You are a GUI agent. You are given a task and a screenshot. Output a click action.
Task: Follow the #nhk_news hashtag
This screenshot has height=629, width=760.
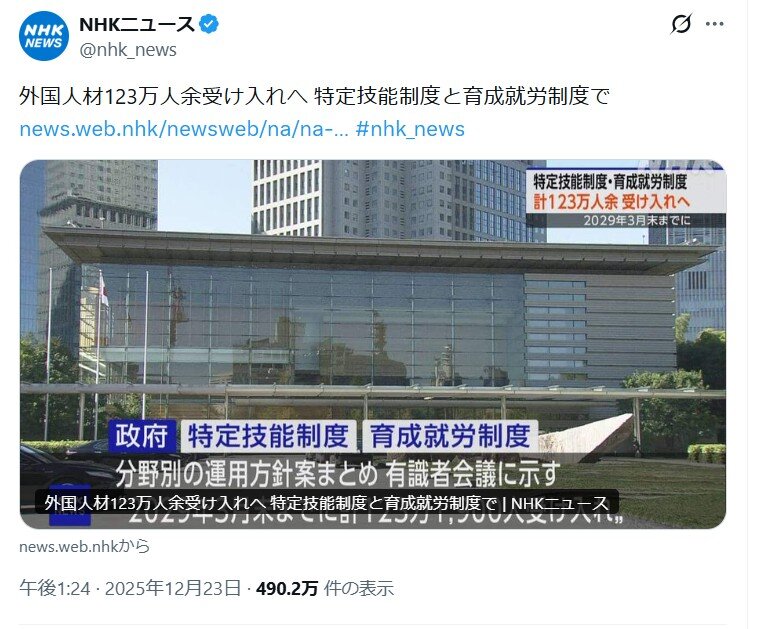(x=410, y=129)
